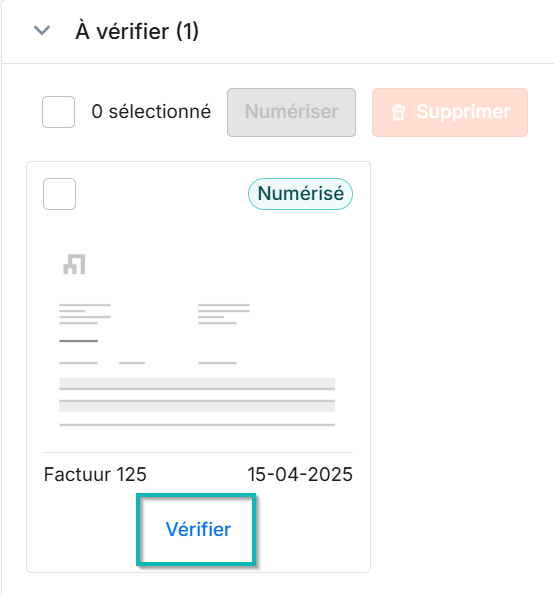The image size is (554, 595).
Task: Click right address lines in invoice preview
Action: [224, 314]
